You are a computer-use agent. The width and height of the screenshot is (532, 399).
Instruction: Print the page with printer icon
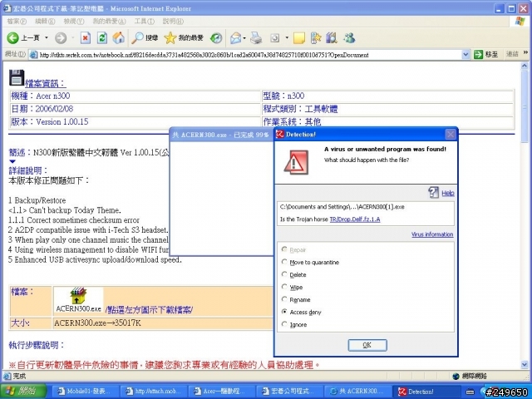point(256,37)
